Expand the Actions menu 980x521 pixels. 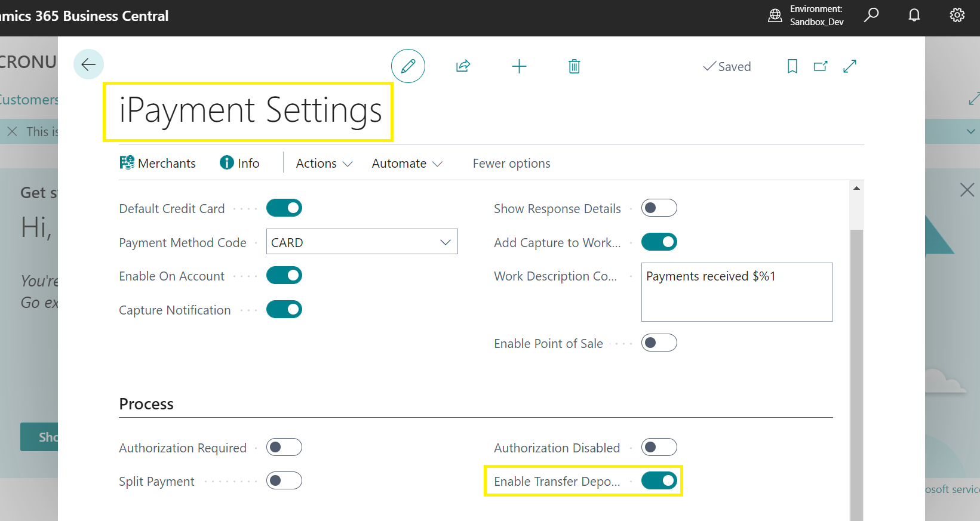324,164
